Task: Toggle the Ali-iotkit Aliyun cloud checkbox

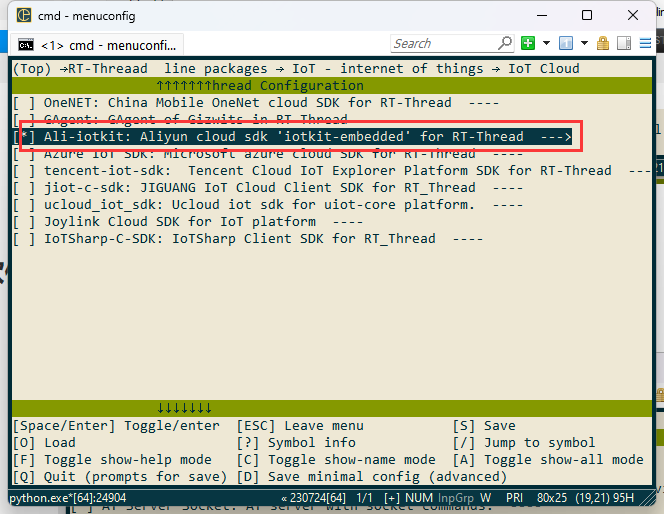Action: click(x=24, y=137)
